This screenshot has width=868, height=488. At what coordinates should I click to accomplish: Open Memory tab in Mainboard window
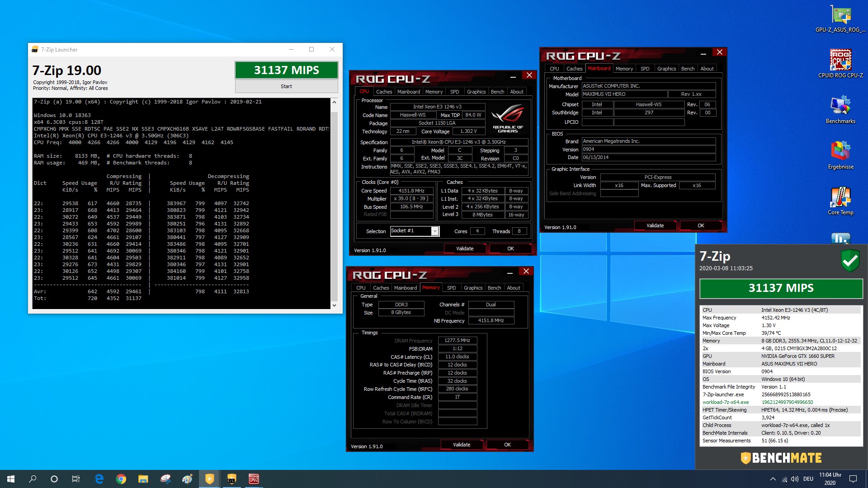pyautogui.click(x=624, y=69)
